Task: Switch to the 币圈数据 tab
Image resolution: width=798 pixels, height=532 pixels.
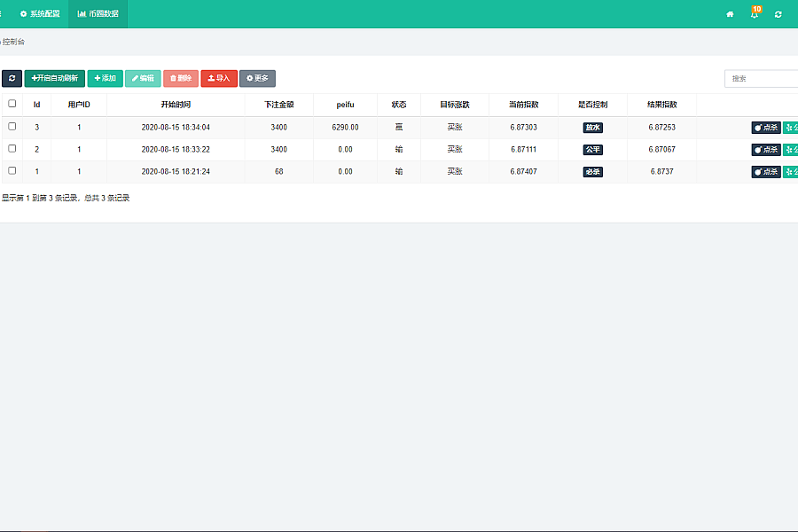Action: [98, 14]
